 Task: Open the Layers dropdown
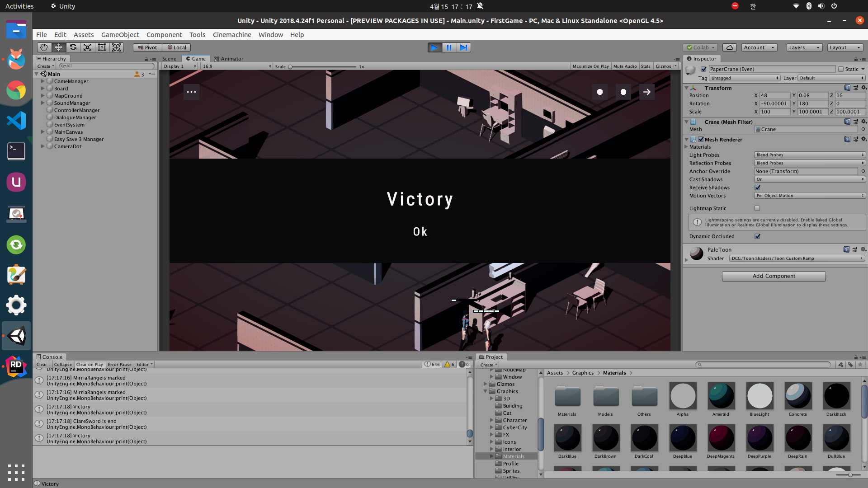tap(804, 47)
